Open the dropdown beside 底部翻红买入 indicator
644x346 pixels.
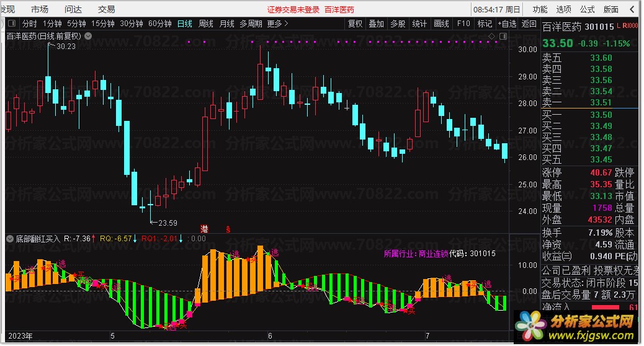click(x=10, y=239)
